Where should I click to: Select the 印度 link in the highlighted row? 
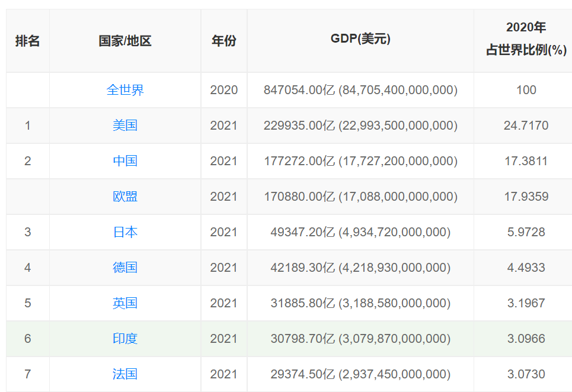click(x=125, y=339)
